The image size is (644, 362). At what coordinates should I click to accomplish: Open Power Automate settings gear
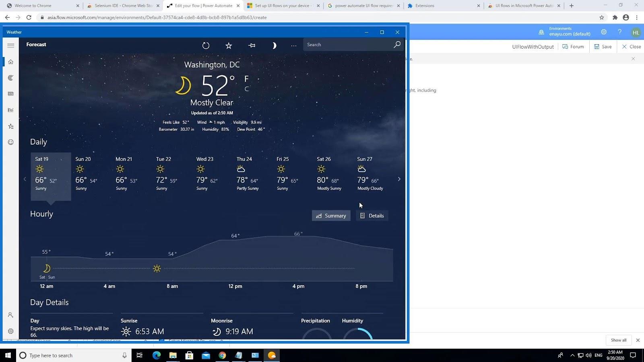(x=603, y=32)
